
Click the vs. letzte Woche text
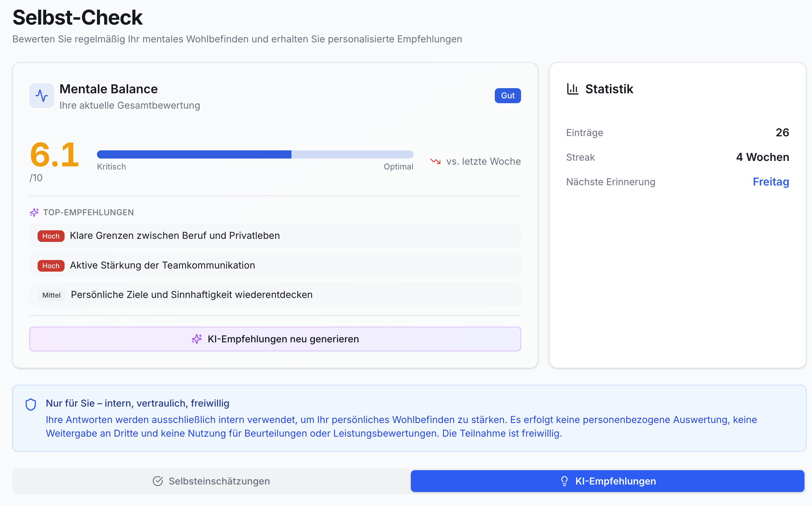484,161
